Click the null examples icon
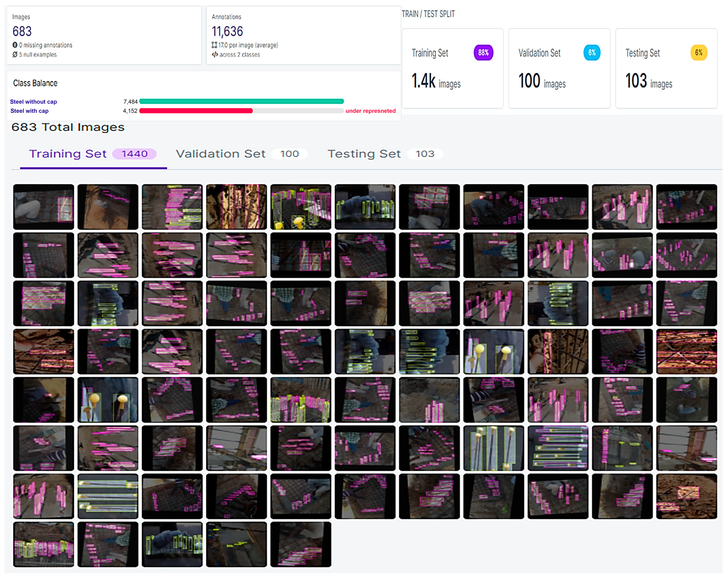728x578 pixels. [x=15, y=54]
